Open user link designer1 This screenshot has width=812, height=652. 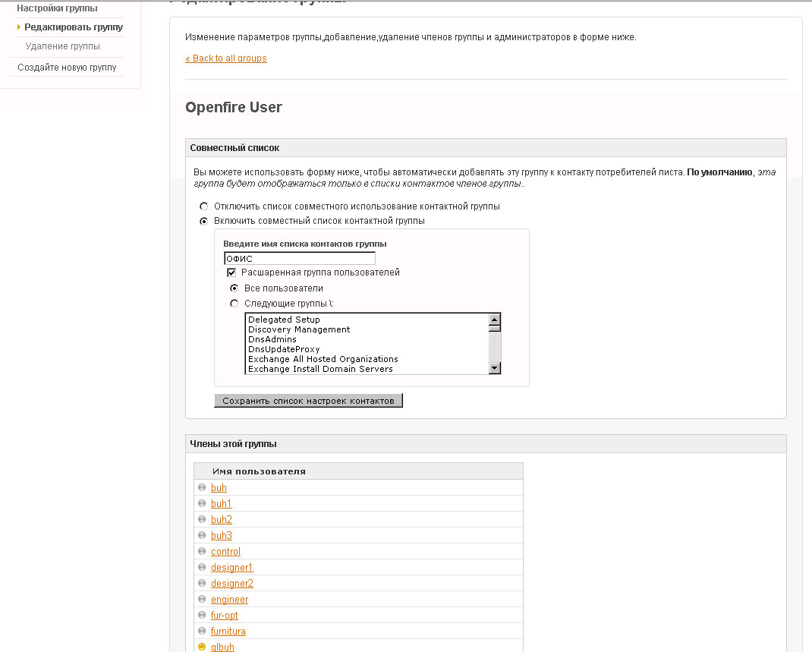pyautogui.click(x=231, y=568)
